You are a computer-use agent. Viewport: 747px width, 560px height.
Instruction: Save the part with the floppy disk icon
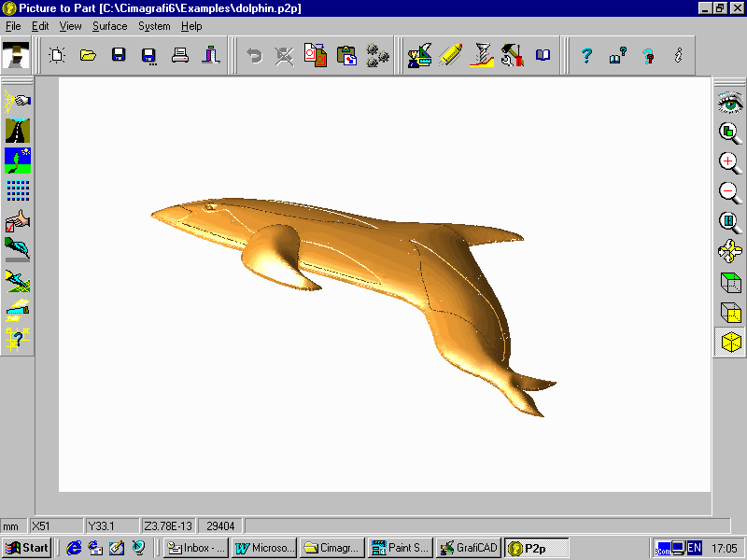point(119,55)
